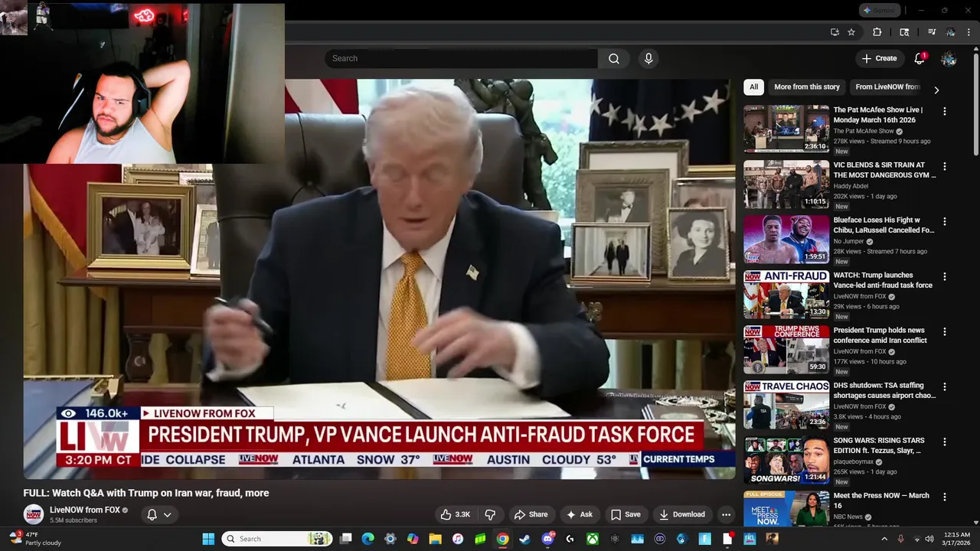Image resolution: width=980 pixels, height=551 pixels.
Task: Click the YouTube search magnifier button
Action: [614, 59]
